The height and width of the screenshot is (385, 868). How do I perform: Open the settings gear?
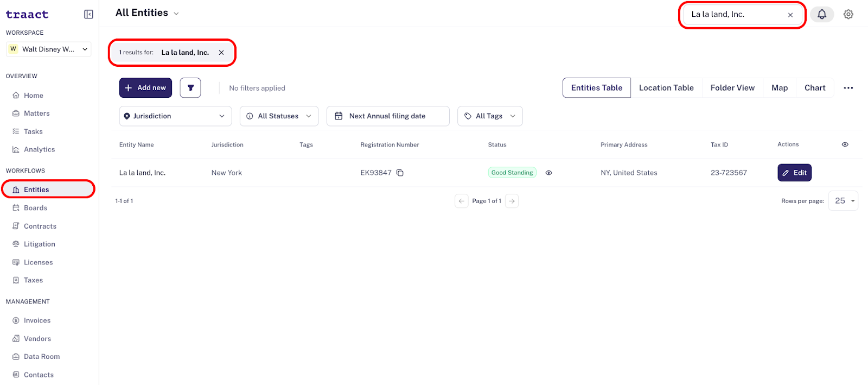tap(848, 15)
